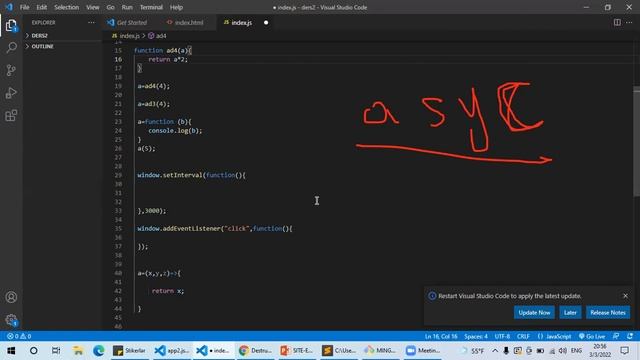This screenshot has width=640, height=360.
Task: Switch to the Sublime Text taskbar window
Action: pyautogui.click(x=338, y=351)
